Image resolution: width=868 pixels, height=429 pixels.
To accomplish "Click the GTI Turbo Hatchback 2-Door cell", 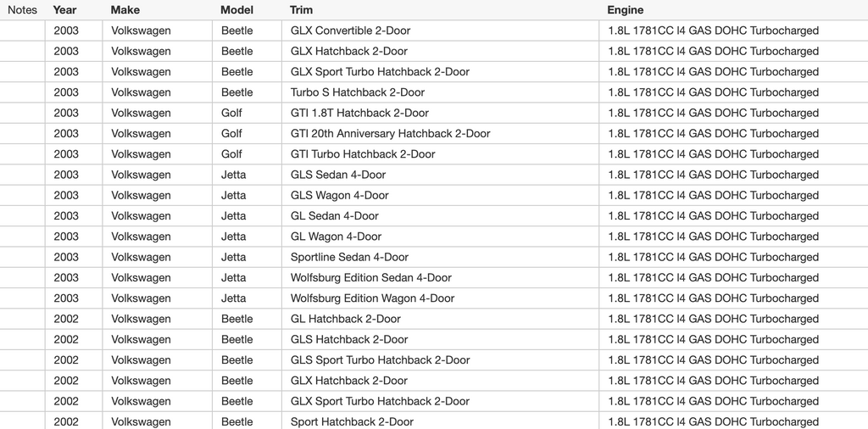I will click(363, 154).
